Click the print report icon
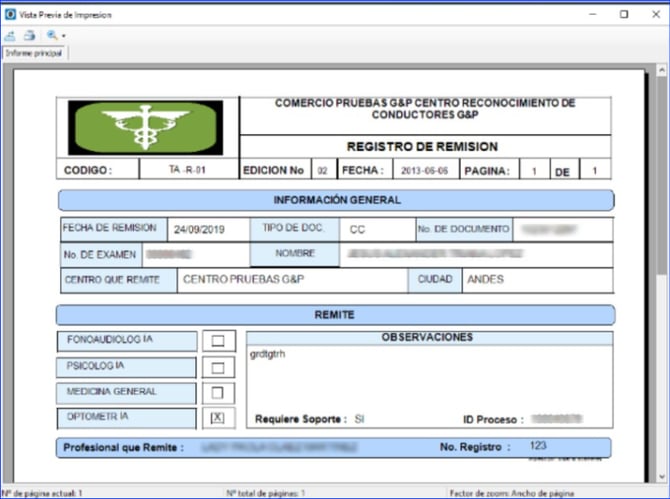Viewport: 670px width, 499px height. click(x=30, y=35)
